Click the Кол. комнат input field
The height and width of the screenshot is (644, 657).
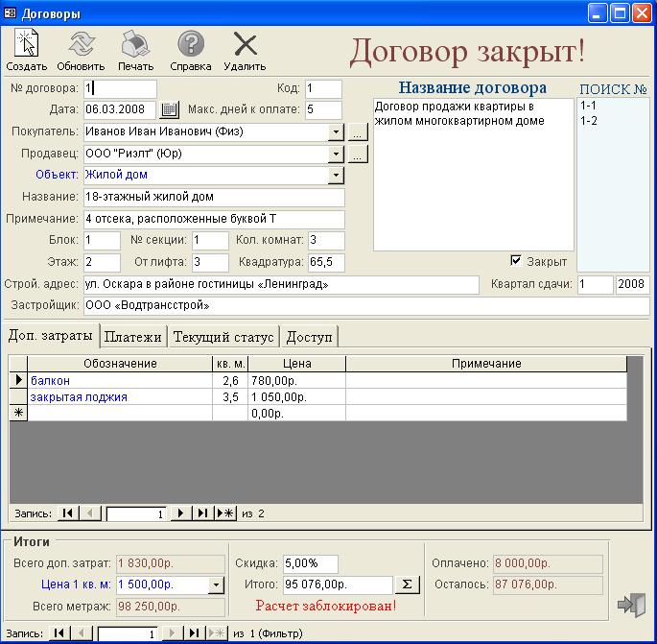point(326,241)
